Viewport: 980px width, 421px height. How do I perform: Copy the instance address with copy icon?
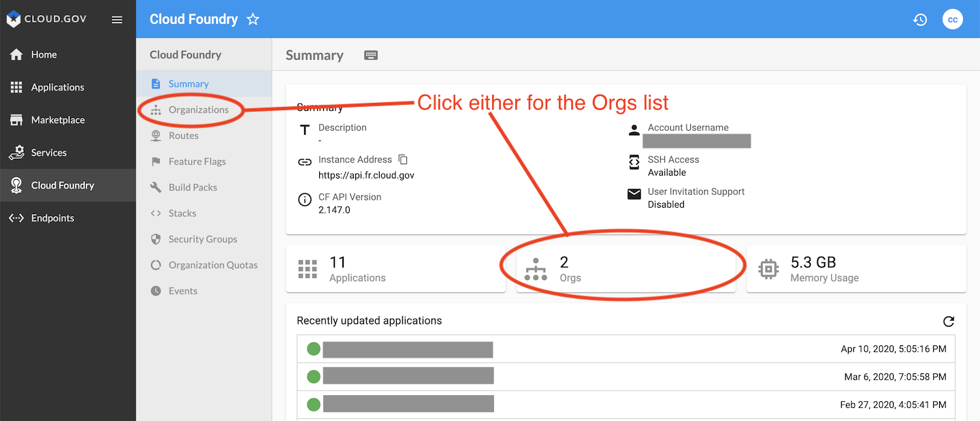[403, 159]
